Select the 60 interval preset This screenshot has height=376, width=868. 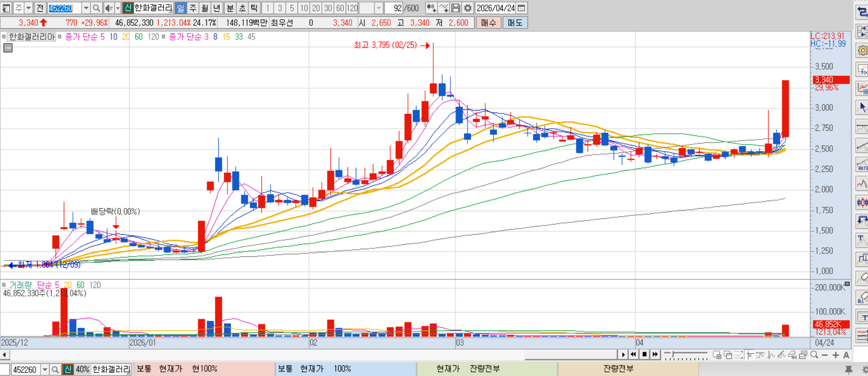click(x=341, y=8)
